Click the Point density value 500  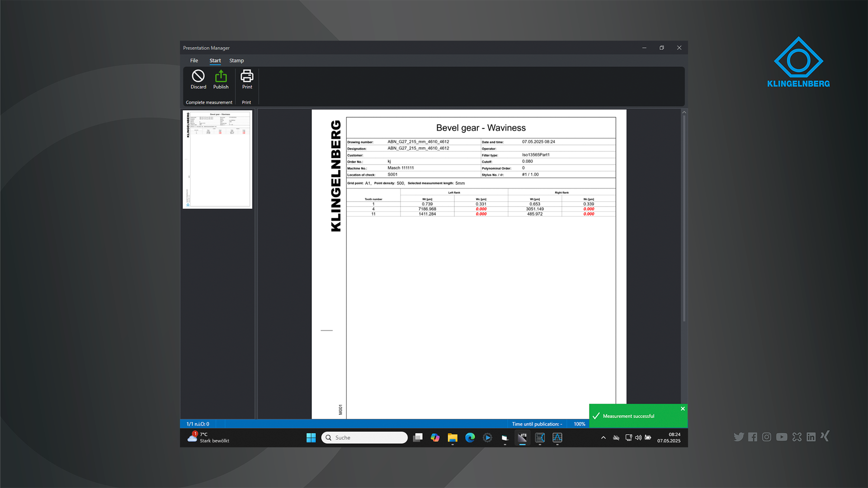[401, 183]
